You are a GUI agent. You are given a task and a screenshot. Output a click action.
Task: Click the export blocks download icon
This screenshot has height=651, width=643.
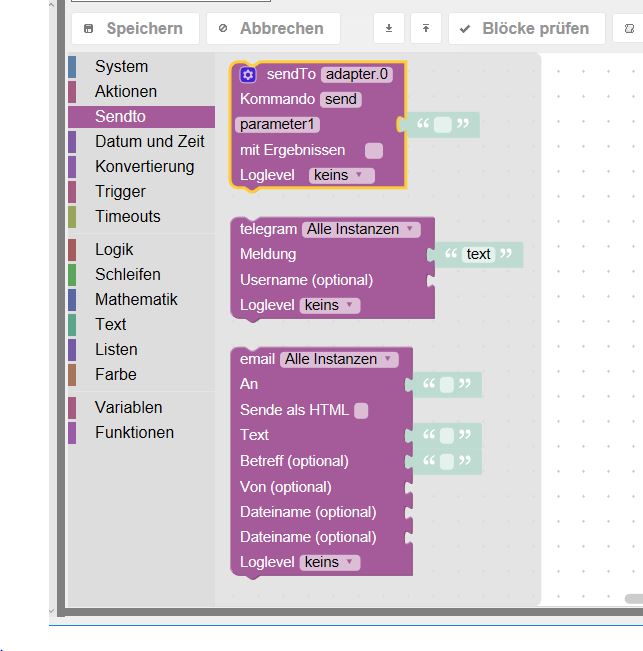tap(389, 29)
